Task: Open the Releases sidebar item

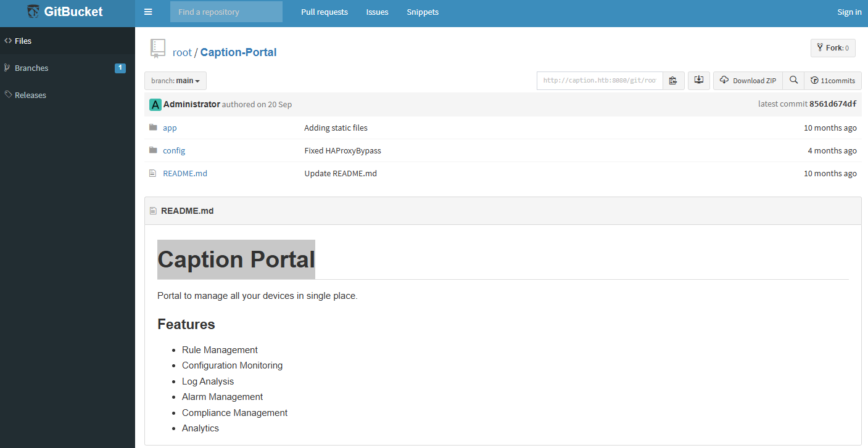Action: [30, 95]
